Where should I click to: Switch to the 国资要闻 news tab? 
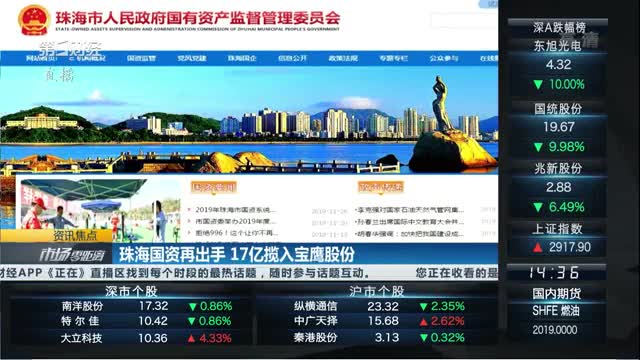(x=213, y=187)
